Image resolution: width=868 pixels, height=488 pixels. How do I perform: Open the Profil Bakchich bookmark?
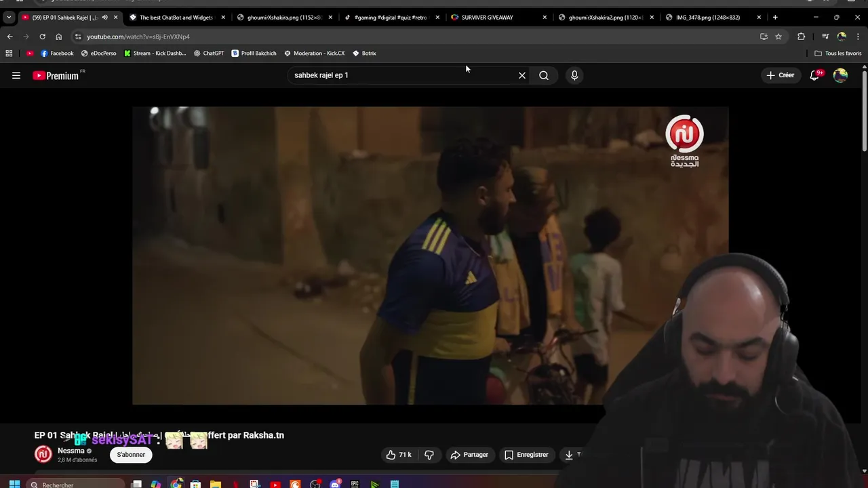(x=254, y=53)
